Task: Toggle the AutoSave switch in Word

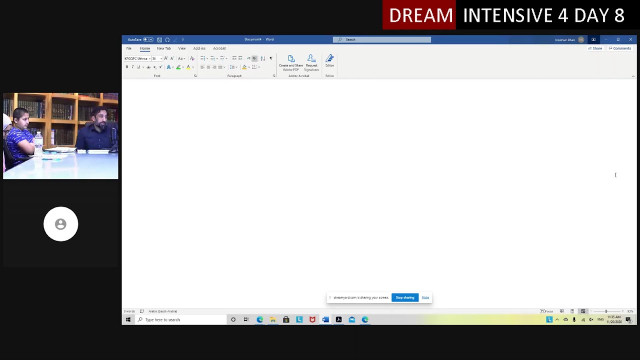Action: tap(148, 40)
